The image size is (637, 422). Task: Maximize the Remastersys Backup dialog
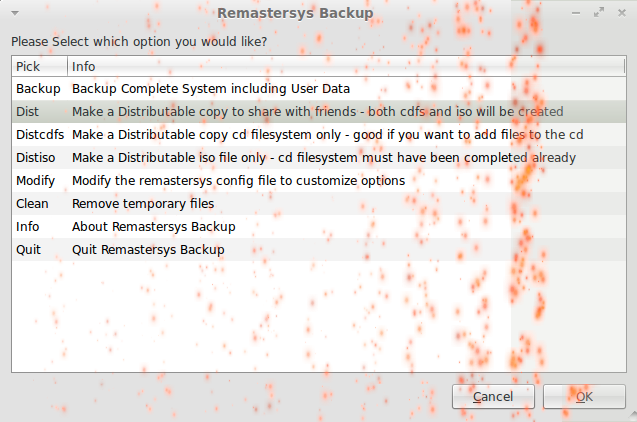[599, 14]
